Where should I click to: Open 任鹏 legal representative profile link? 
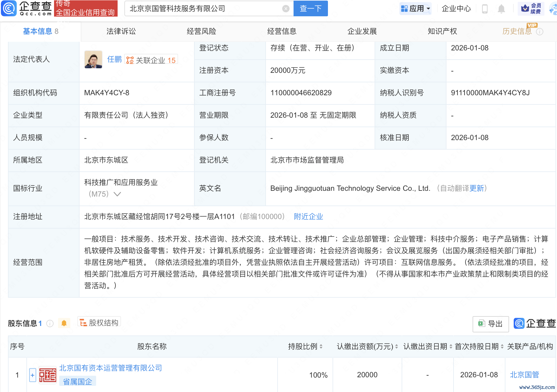114,59
